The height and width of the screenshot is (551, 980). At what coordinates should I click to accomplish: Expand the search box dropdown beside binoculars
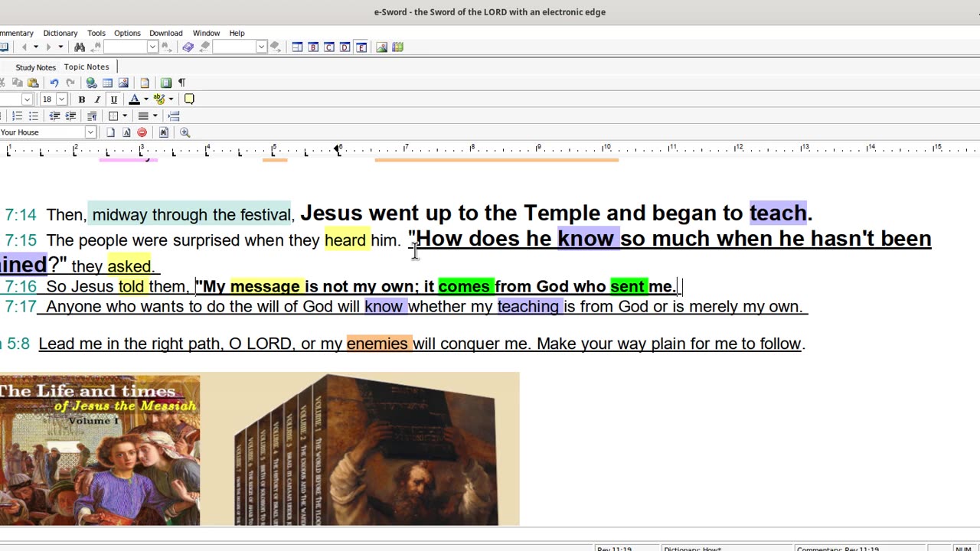[152, 47]
